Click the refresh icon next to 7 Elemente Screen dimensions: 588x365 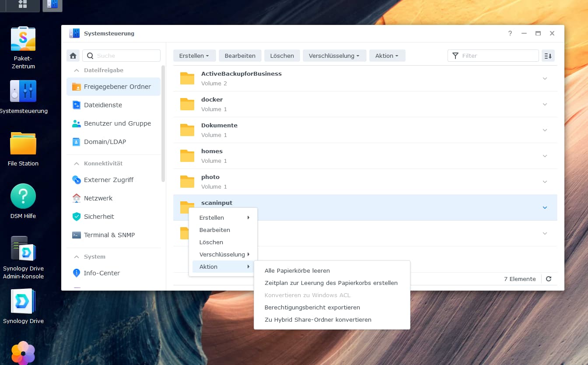click(549, 279)
